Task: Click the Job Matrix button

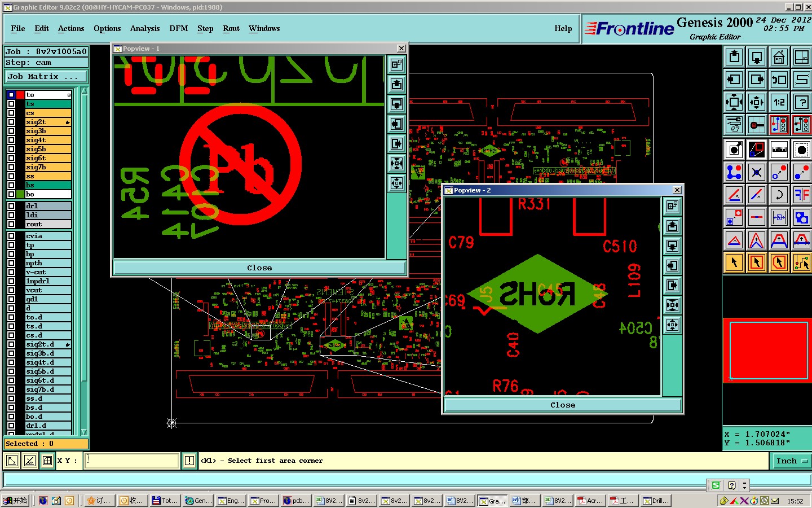Action: tap(46, 76)
